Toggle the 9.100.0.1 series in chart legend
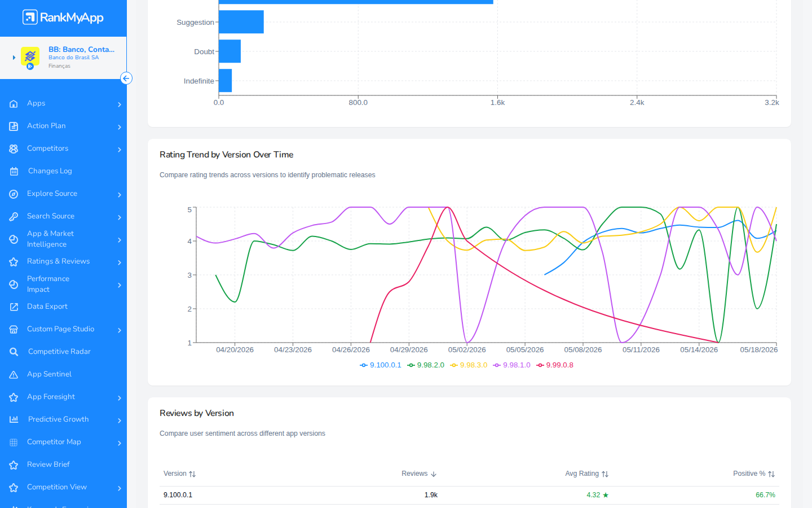Viewport: 812px width, 508px height. (381, 365)
